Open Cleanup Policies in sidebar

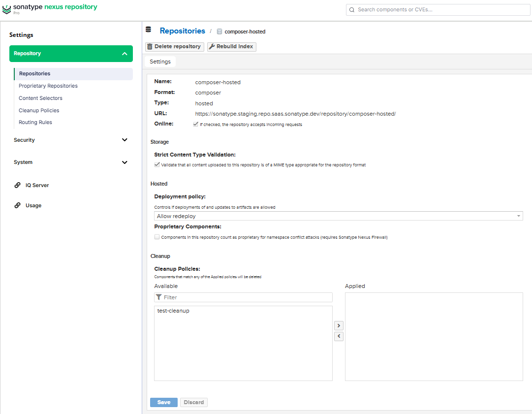coord(39,110)
